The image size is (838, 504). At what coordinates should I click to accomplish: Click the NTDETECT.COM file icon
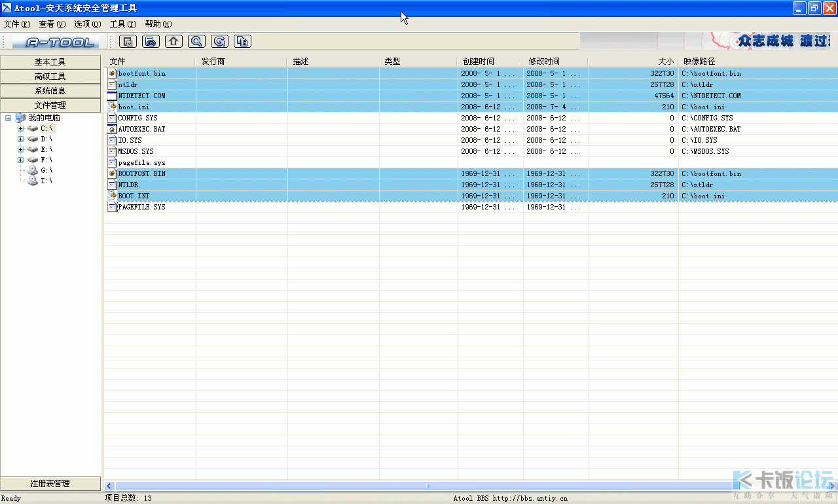112,96
